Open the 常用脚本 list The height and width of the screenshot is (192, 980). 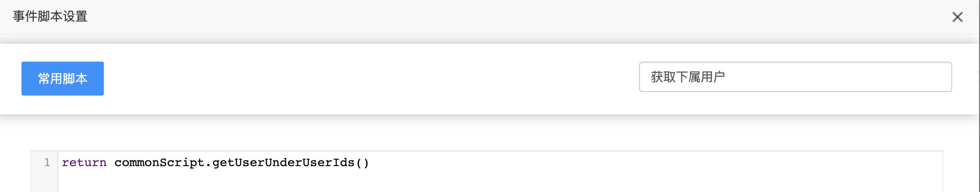(x=63, y=79)
